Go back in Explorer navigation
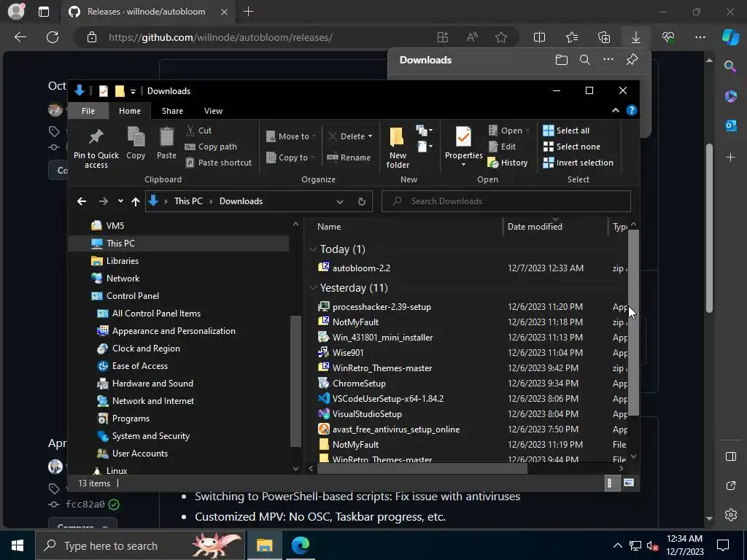Viewport: 747px width, 560px height. pos(82,201)
